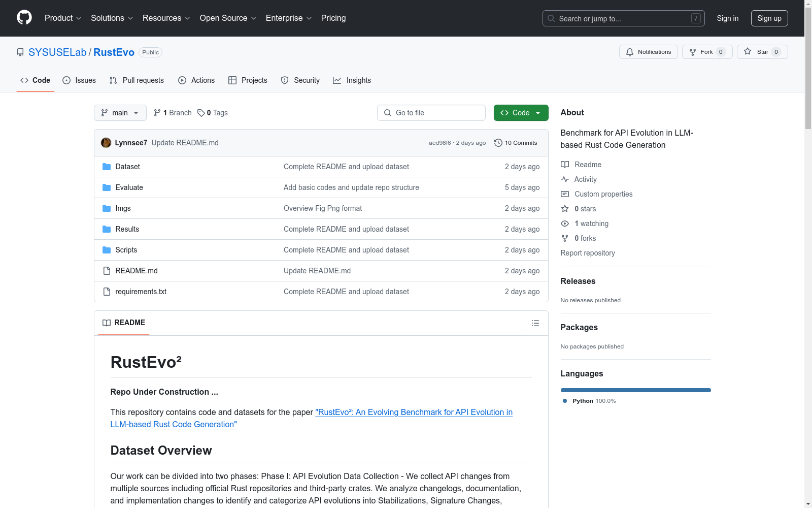Click Sign in
This screenshot has height=508, width=812.
728,18
